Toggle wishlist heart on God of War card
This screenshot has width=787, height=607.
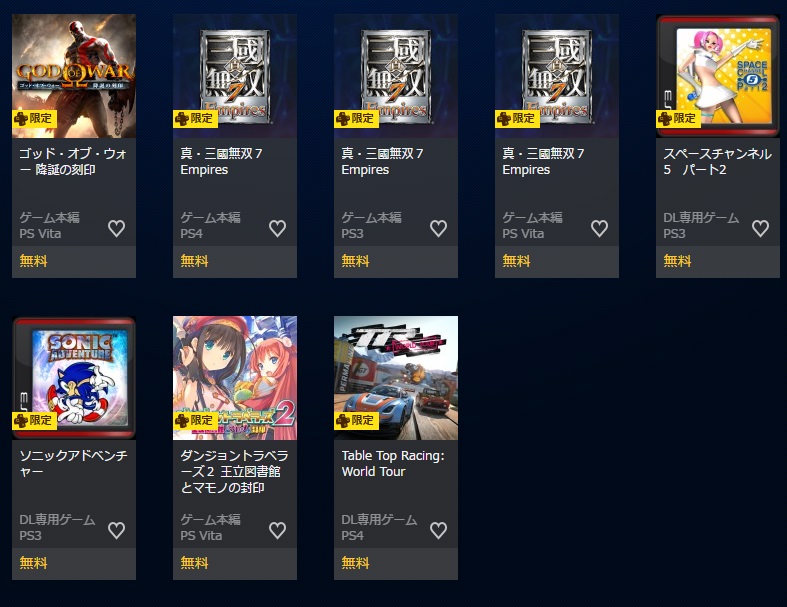116,228
